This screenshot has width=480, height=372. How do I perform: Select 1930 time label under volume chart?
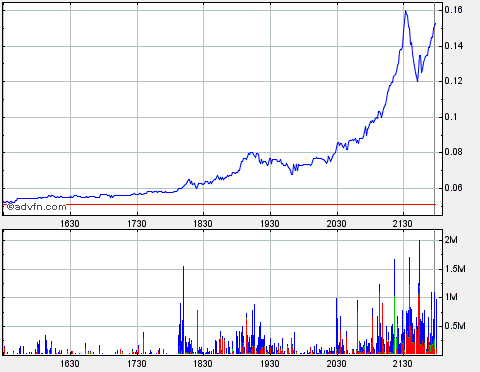(x=270, y=363)
